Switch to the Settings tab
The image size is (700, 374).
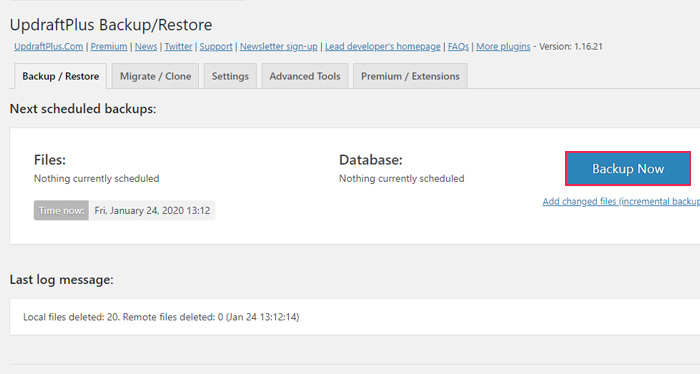(x=230, y=76)
